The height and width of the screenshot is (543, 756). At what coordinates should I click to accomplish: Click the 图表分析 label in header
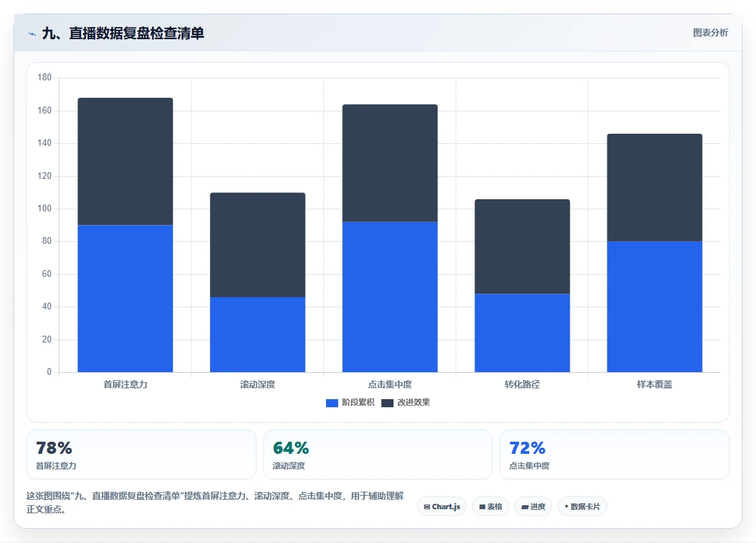click(710, 33)
